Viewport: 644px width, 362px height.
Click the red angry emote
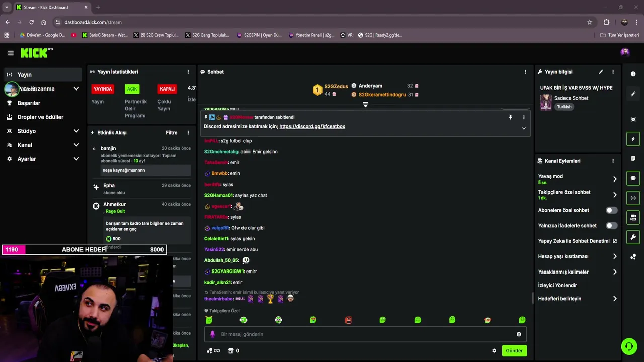(348, 320)
